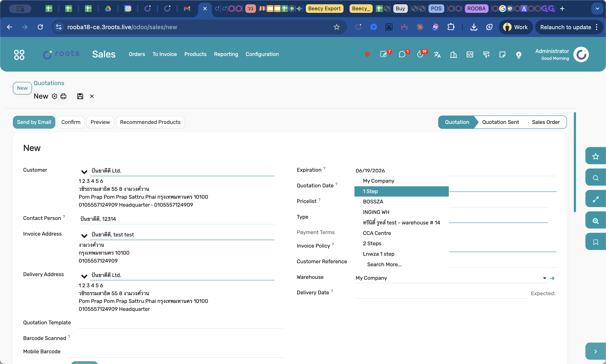The height and width of the screenshot is (364, 606).
Task: Open the Administrator user avatar menu
Action: (581, 54)
